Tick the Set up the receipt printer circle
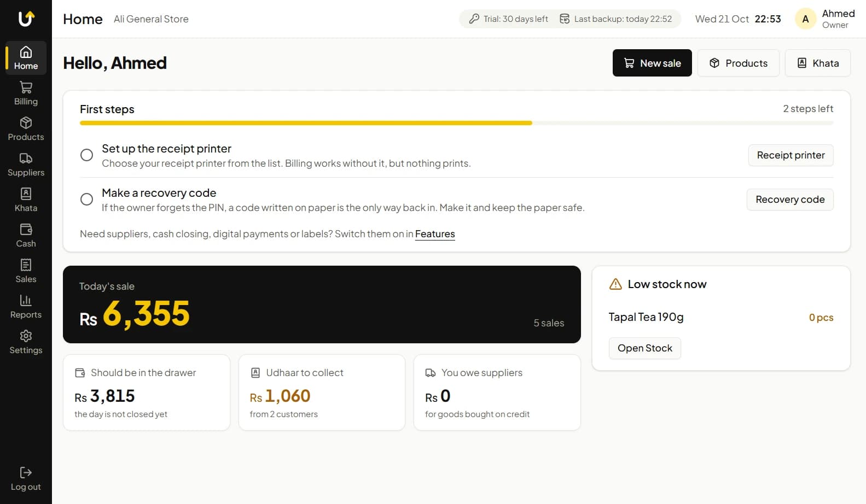 tap(86, 155)
